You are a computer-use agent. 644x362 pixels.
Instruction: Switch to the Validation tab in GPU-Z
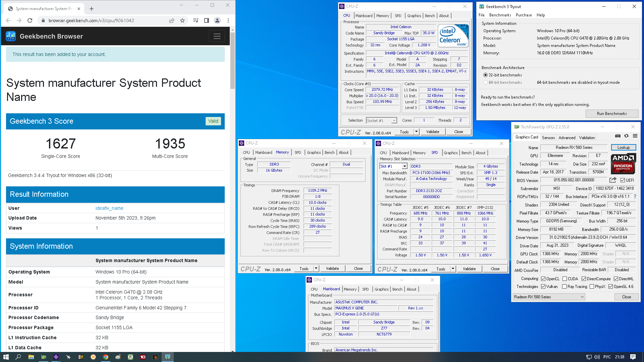587,138
